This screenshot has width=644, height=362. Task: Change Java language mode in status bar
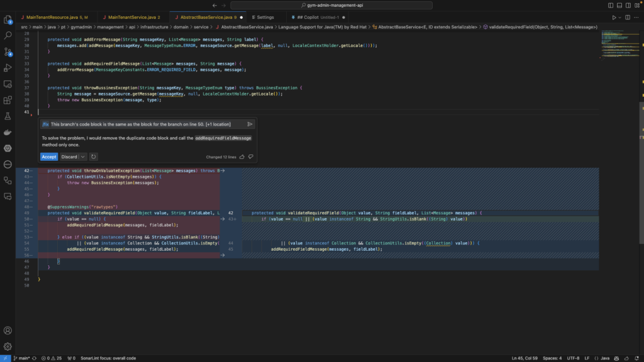(x=605, y=358)
